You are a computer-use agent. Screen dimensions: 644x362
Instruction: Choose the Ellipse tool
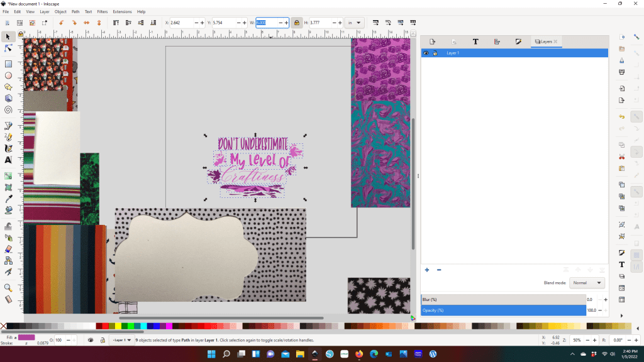(x=9, y=75)
